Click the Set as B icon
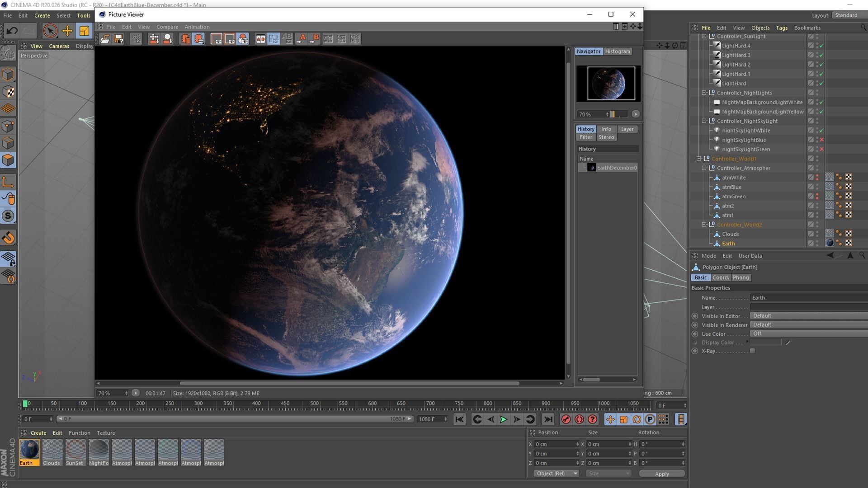This screenshot has height=488, width=868. (x=314, y=39)
